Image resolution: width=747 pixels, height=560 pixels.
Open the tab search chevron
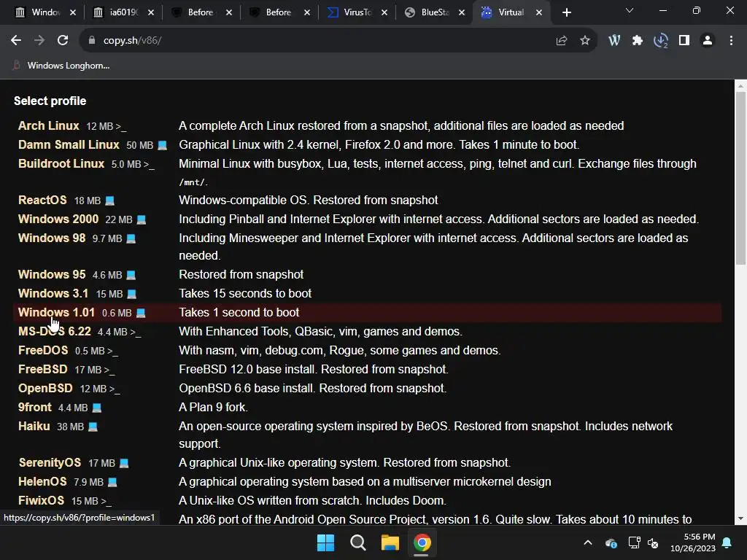coord(630,10)
